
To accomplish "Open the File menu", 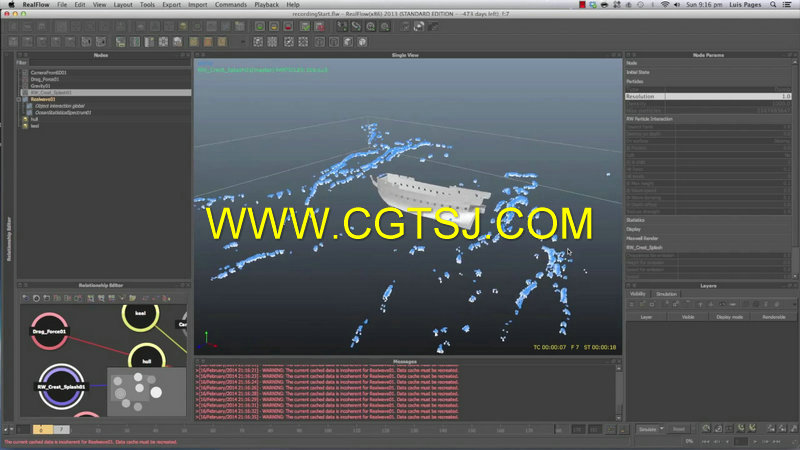I will (62, 5).
